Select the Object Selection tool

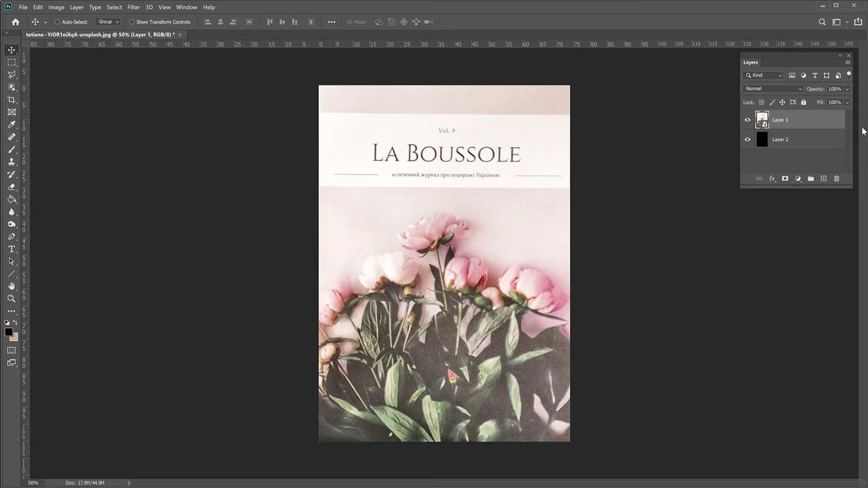coord(12,87)
